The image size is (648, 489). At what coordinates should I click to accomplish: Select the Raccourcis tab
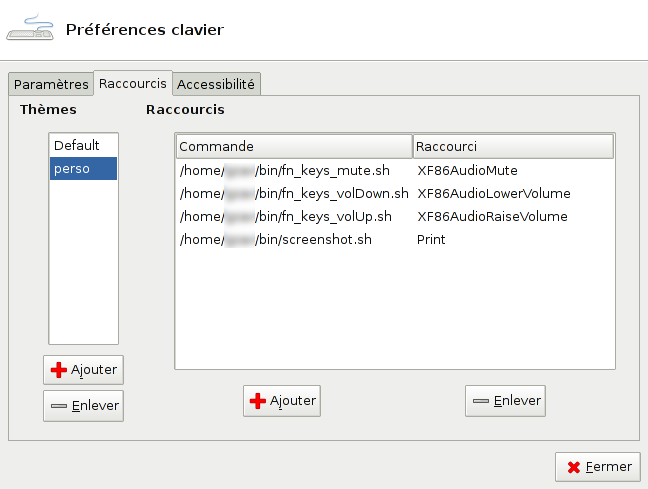[x=133, y=83]
